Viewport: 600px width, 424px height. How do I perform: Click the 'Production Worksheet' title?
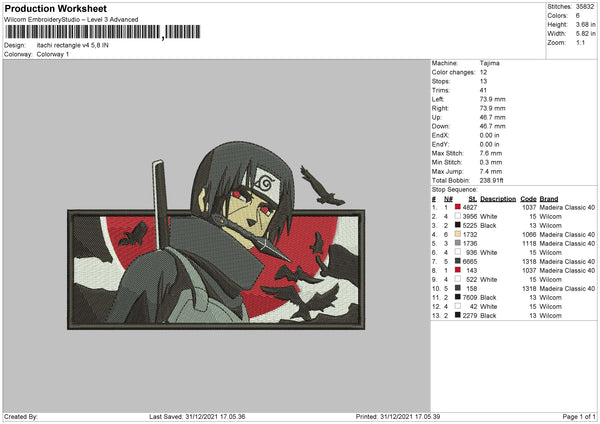(56, 8)
